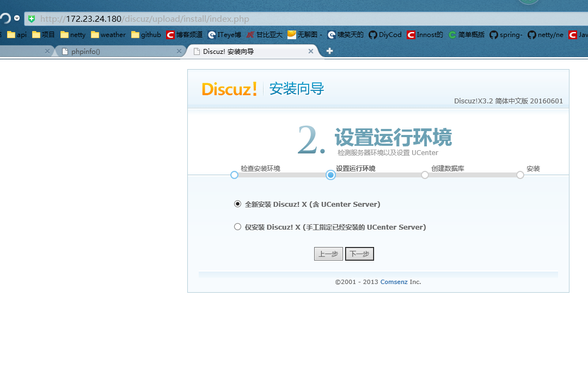This screenshot has width=588, height=370.
Task: Click the 创建数据库 step marker
Action: pos(425,175)
